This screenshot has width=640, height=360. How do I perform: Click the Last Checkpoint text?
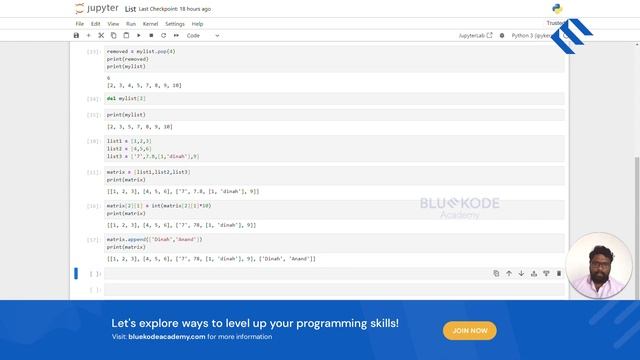tap(175, 9)
